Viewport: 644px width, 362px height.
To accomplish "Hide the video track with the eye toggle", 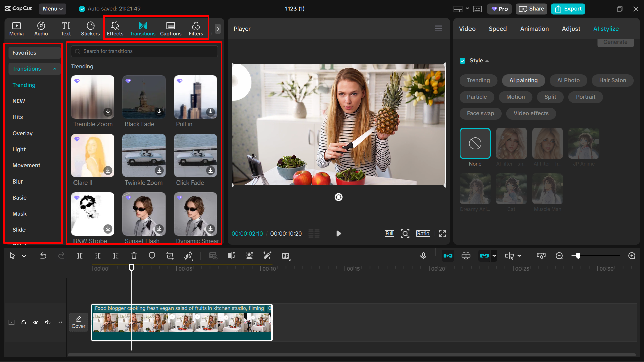I will 36,322.
